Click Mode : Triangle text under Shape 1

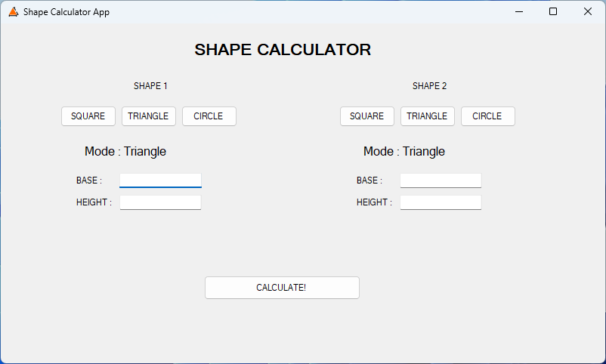click(125, 151)
